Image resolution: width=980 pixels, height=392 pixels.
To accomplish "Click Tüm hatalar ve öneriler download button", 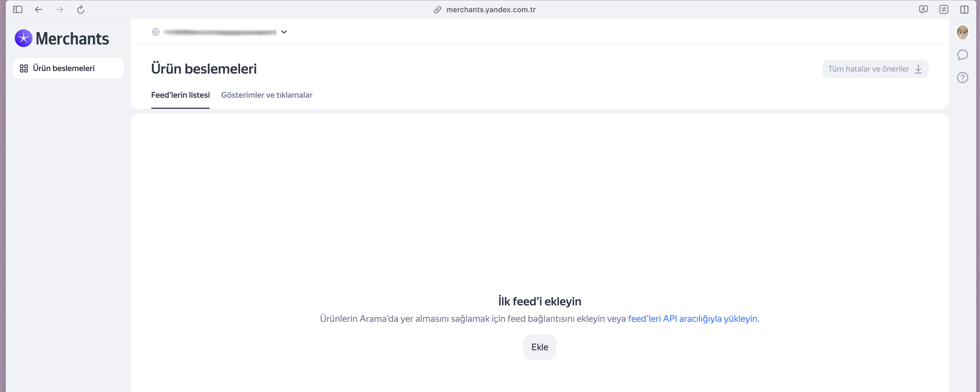I will tap(875, 69).
